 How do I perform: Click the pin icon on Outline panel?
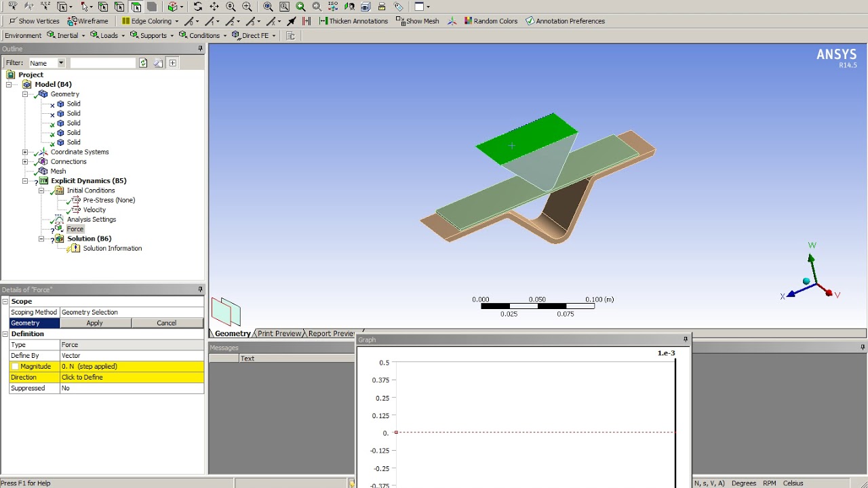pos(200,49)
